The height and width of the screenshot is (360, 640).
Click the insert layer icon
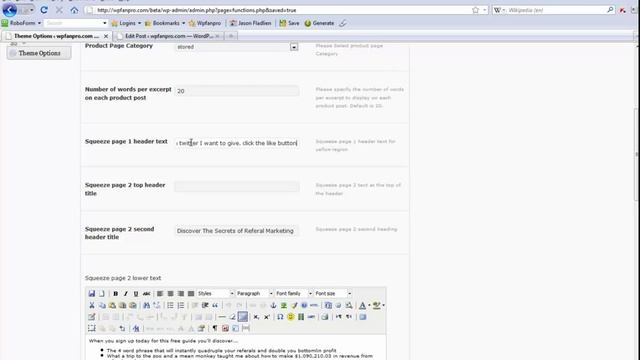coord(91,328)
